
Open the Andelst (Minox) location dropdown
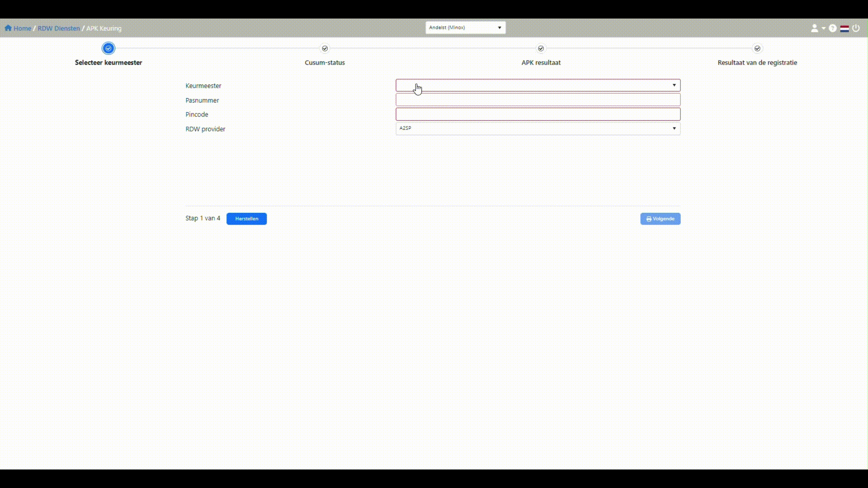click(x=465, y=28)
